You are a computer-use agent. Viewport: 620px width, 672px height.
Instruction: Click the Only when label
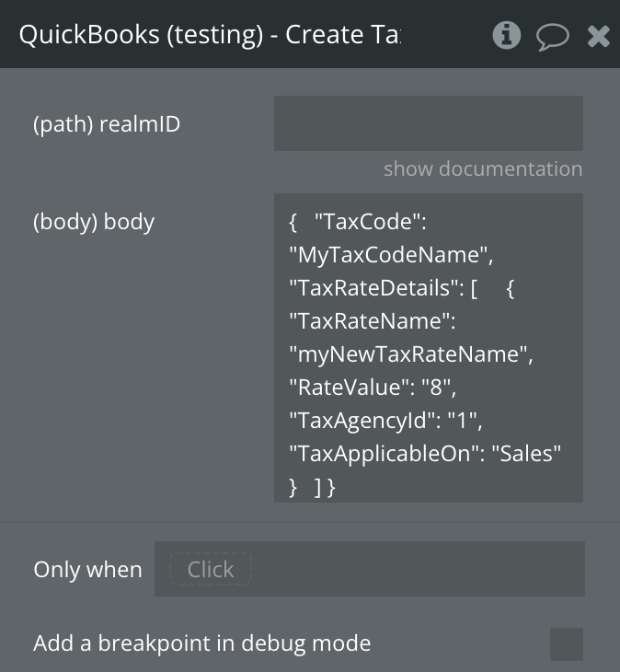point(87,570)
